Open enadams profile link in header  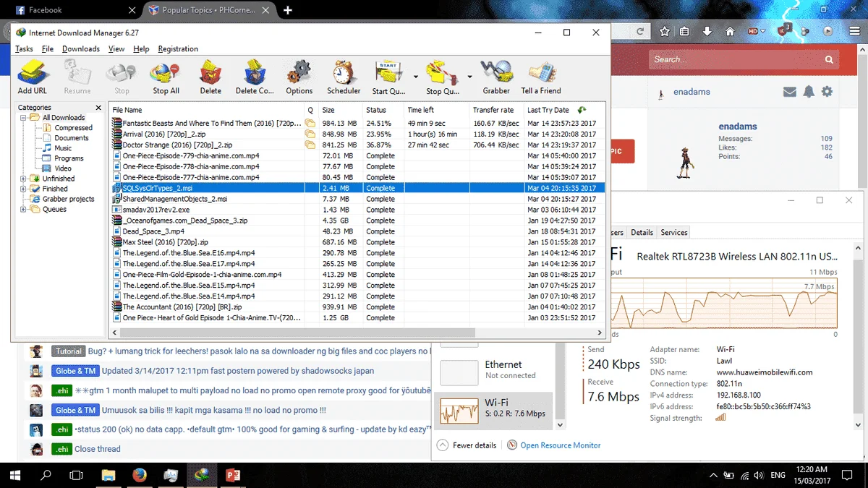[692, 92]
